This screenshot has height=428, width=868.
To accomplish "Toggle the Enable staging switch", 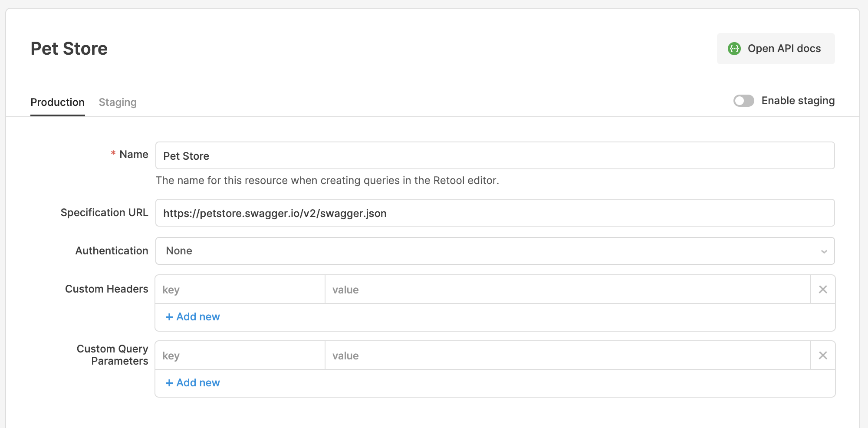I will (744, 101).
